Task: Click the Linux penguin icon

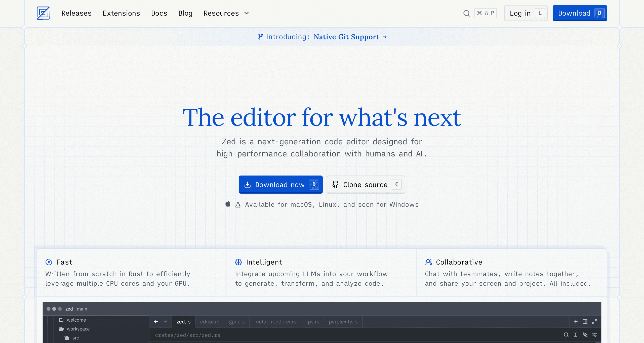Action: pyautogui.click(x=238, y=204)
